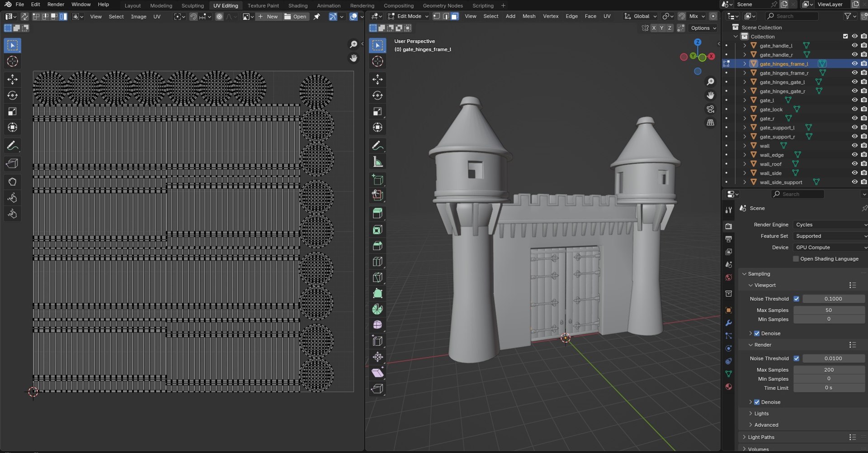Select the Annotate tool in UV editor
This screenshot has height=453, width=868.
click(x=12, y=146)
